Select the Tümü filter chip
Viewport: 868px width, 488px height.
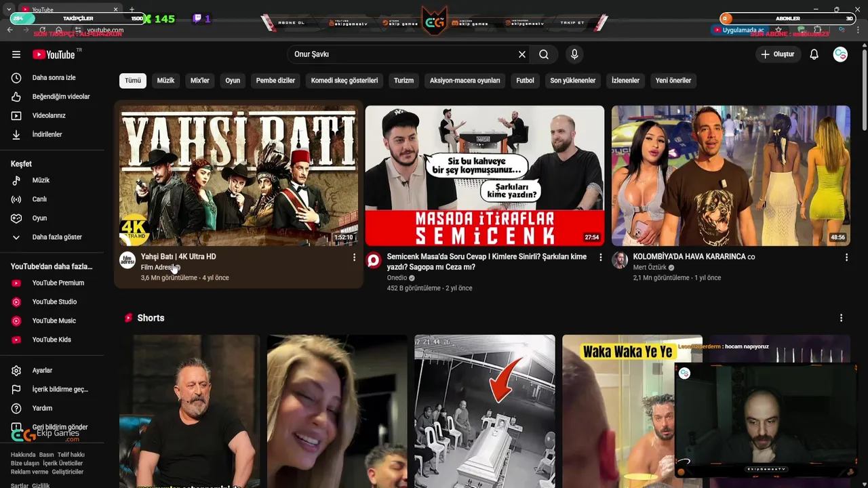coord(133,81)
